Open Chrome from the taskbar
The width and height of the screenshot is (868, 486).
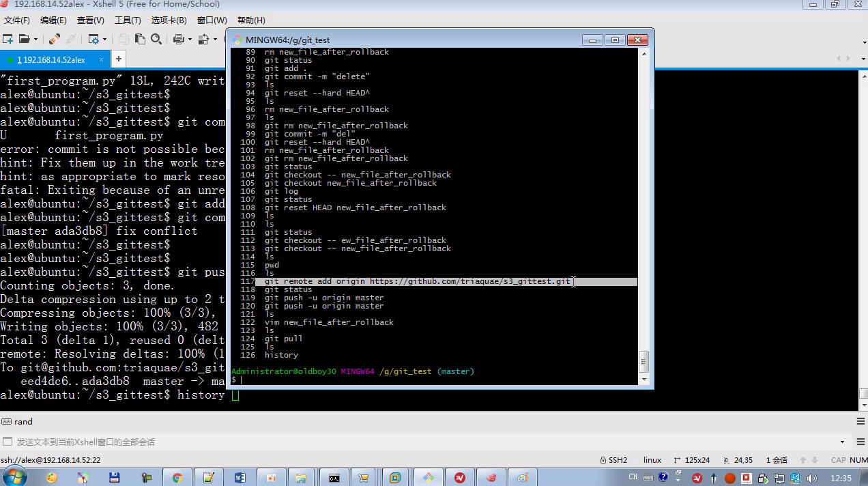coord(177,477)
